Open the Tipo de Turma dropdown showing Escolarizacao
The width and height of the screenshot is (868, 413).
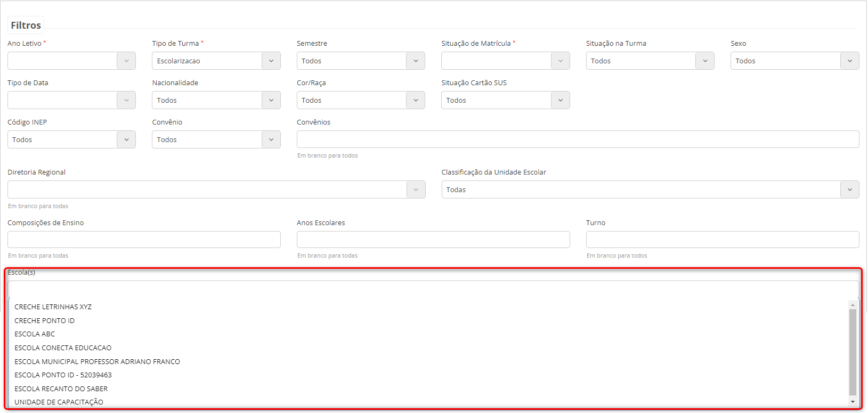(216, 61)
